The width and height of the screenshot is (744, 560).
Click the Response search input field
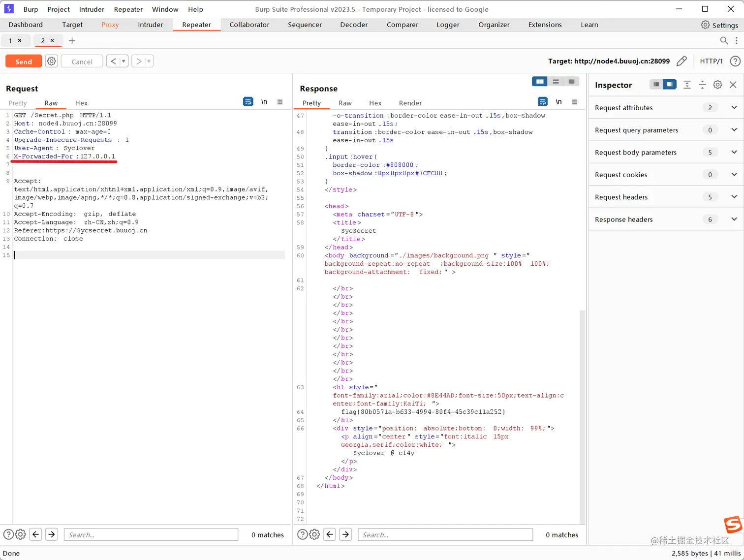click(445, 534)
